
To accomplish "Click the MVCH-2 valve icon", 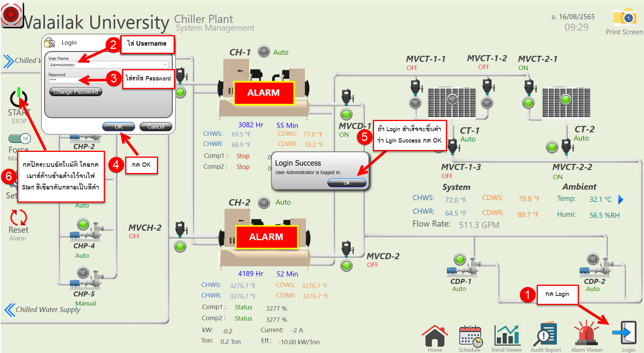I will coord(180,229).
